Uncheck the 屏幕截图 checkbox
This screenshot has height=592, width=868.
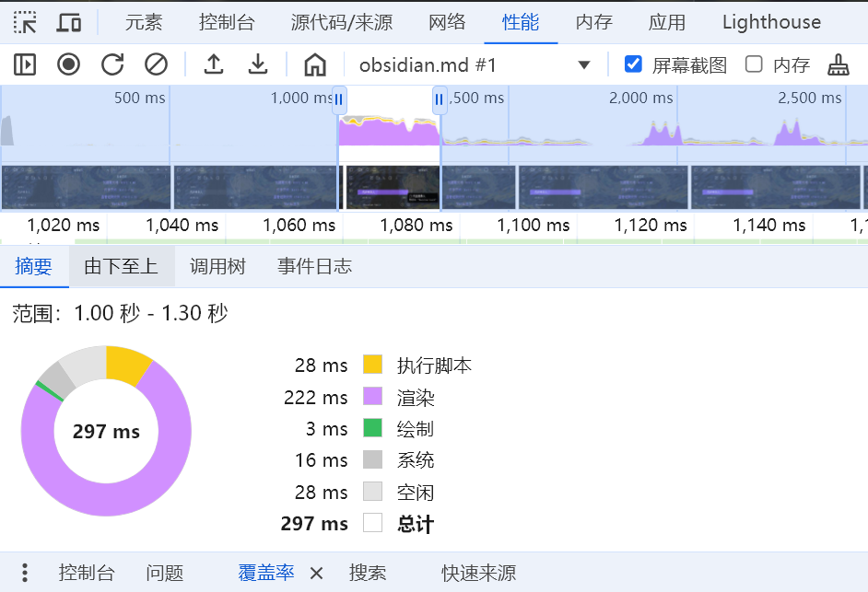pyautogui.click(x=633, y=64)
